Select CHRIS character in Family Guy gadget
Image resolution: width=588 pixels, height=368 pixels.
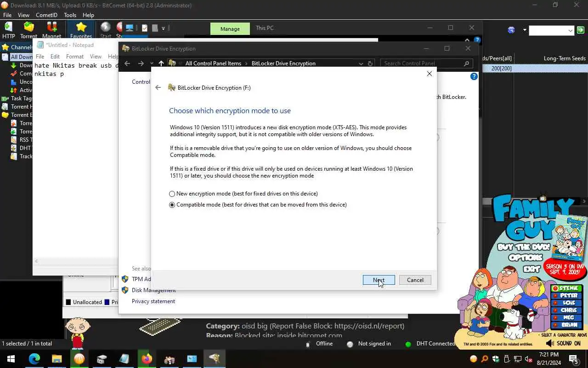(566, 310)
